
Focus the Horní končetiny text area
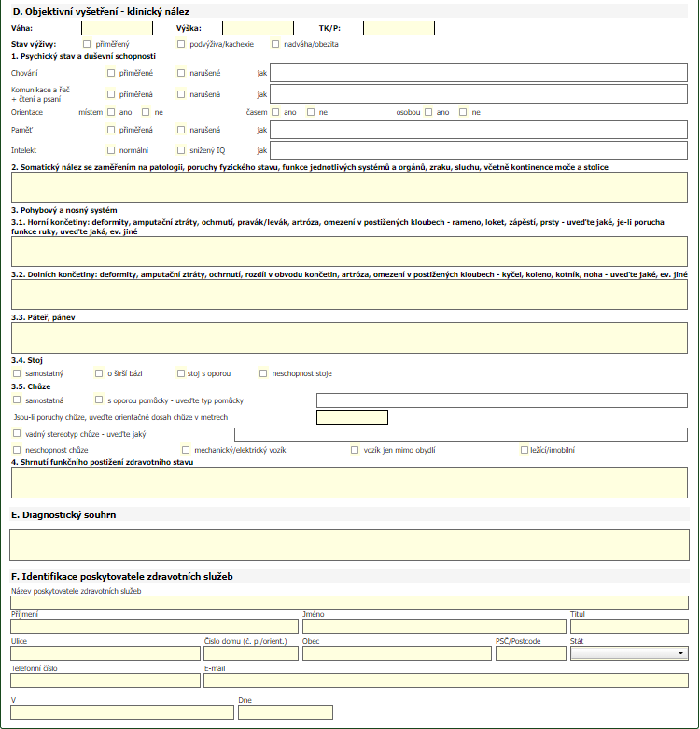click(x=350, y=251)
